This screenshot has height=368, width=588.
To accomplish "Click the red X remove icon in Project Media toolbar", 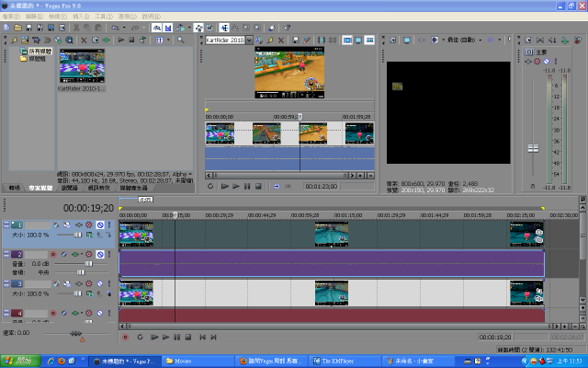I will click(x=84, y=40).
